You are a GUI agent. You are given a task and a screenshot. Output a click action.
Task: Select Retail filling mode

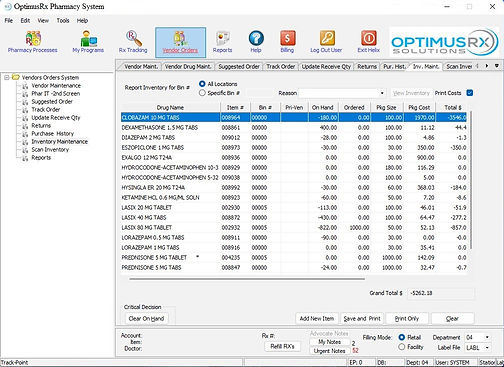click(x=402, y=337)
